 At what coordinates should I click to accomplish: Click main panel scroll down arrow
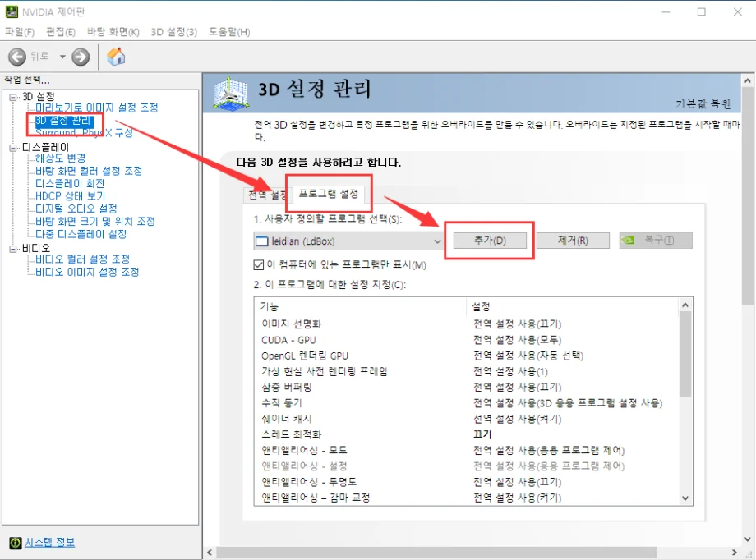[x=747, y=539]
